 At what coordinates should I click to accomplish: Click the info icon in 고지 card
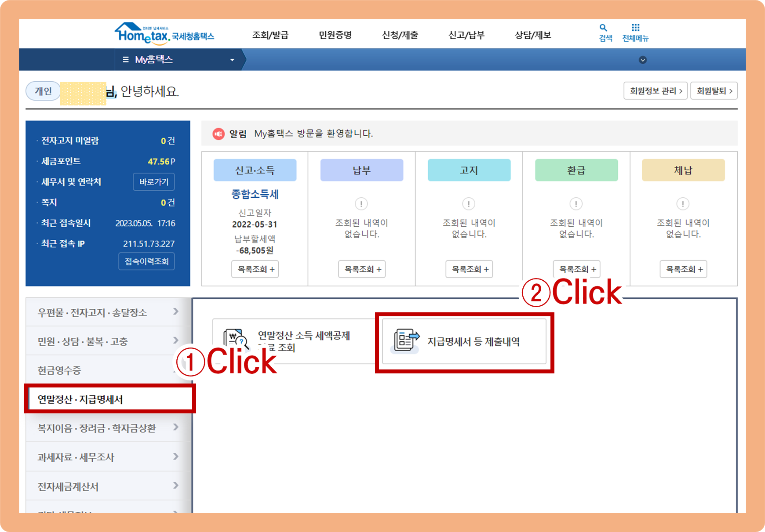[x=469, y=204]
